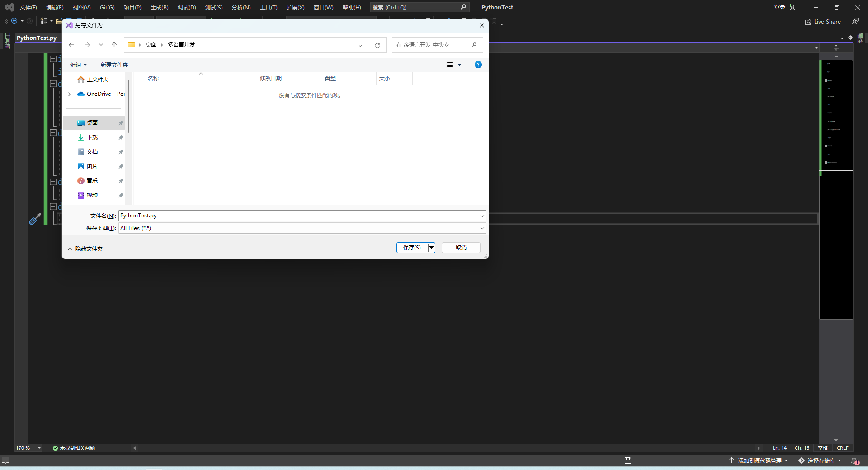Click the 取消 button
The image size is (868, 470).
coord(461,248)
